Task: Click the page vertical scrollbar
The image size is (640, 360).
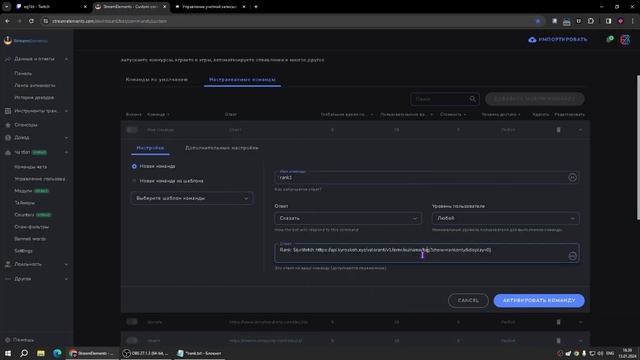Action: (x=638, y=148)
